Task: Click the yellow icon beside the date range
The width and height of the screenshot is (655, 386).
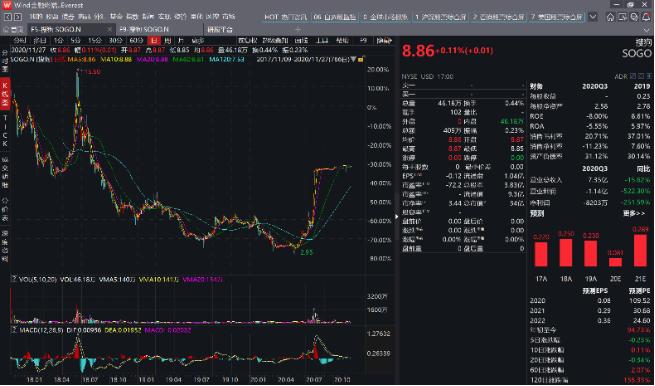Action: coord(361,60)
